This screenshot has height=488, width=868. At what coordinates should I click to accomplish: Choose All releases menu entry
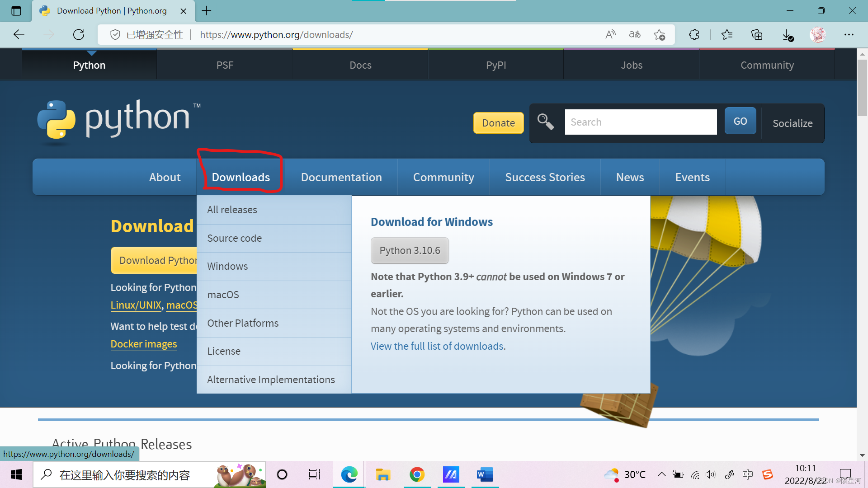pos(232,210)
